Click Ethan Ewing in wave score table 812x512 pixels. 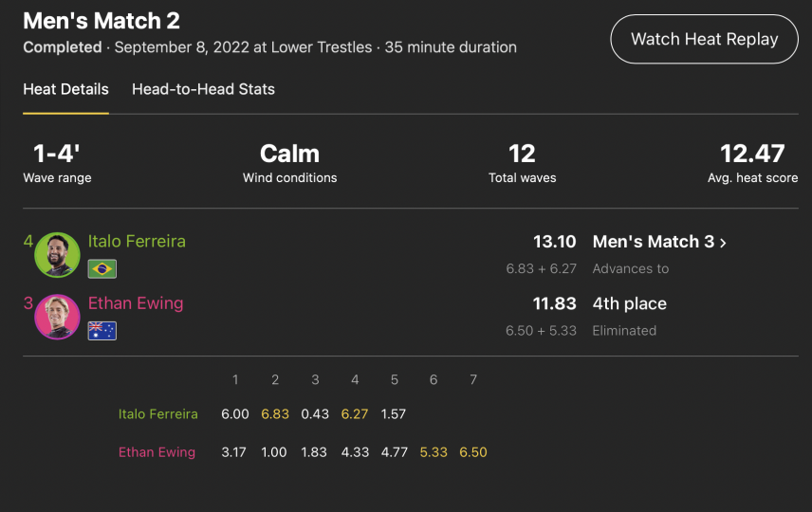157,452
